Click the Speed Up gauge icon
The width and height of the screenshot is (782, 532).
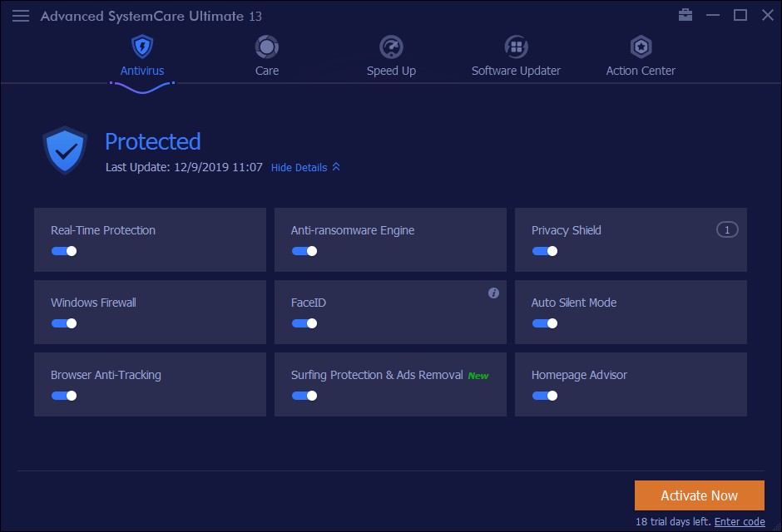tap(391, 47)
